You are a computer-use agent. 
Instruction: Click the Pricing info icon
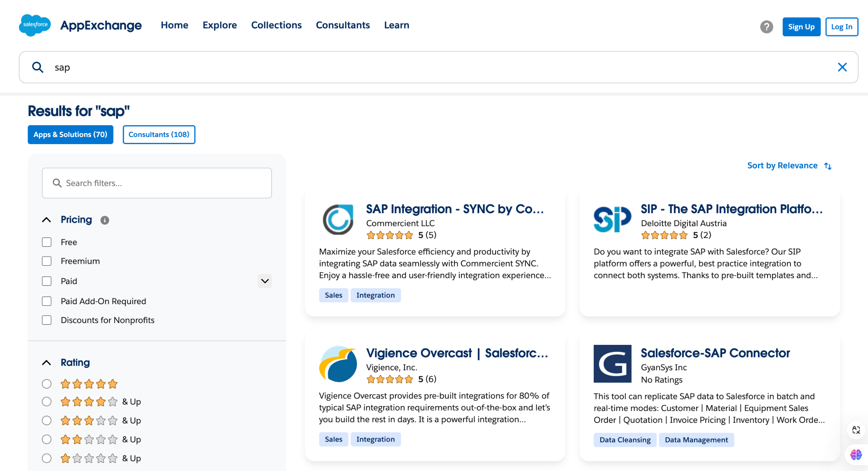105,220
